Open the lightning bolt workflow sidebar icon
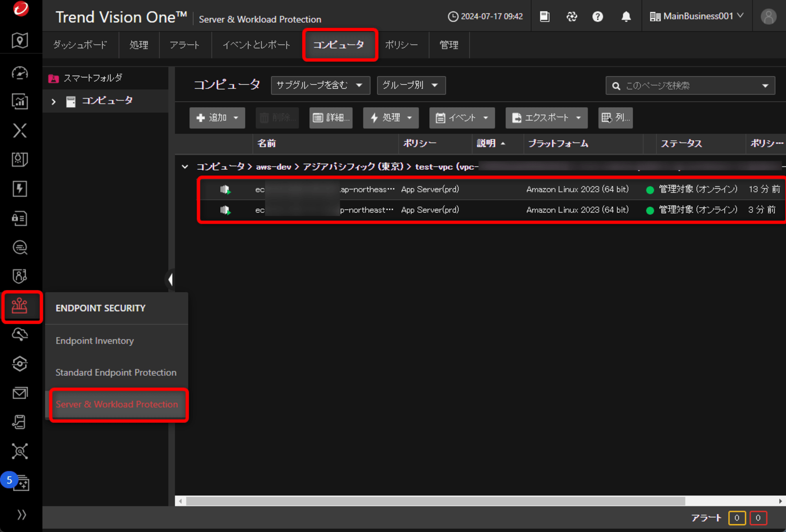Image resolution: width=786 pixels, height=532 pixels. click(20, 189)
